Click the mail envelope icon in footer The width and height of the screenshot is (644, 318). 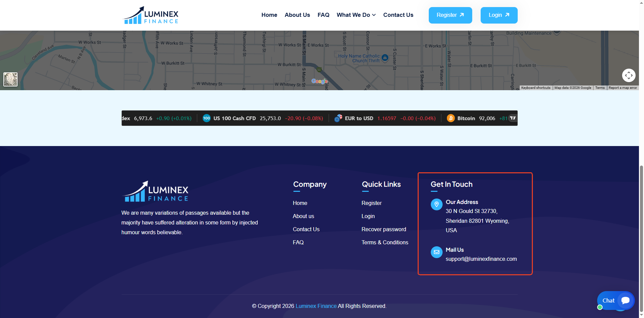point(437,252)
